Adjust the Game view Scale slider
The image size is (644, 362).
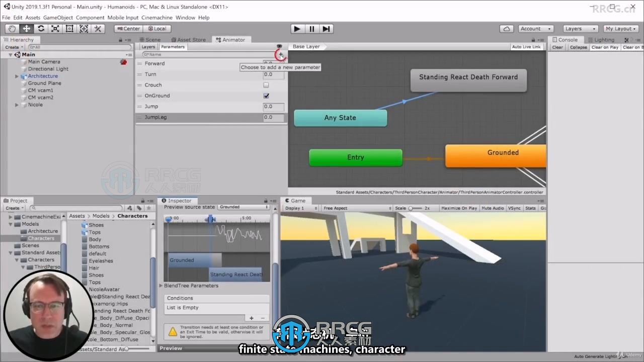click(x=416, y=208)
